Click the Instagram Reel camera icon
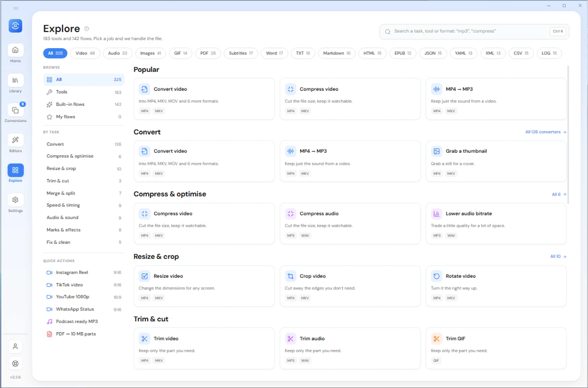Image resolution: width=588 pixels, height=388 pixels. (x=49, y=272)
